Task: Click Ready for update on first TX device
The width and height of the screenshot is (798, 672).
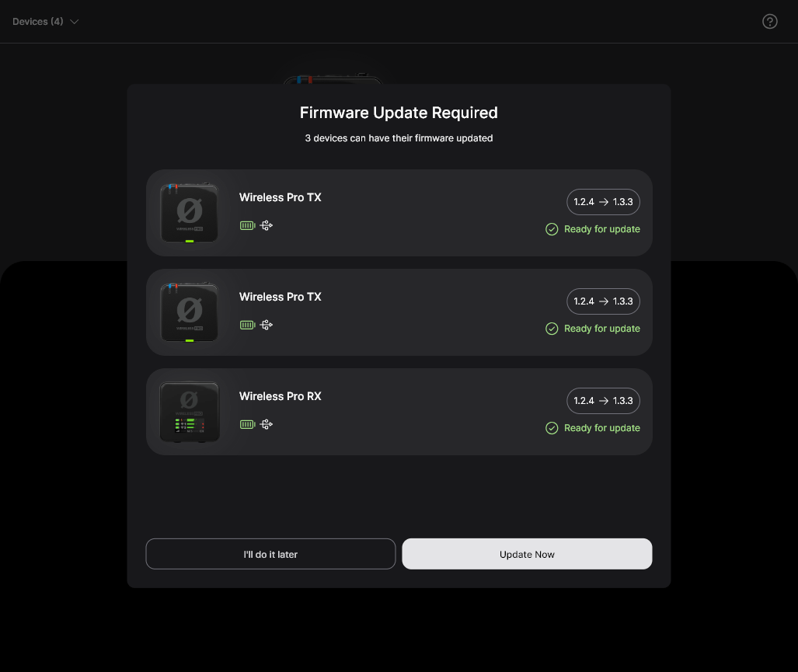Action: [x=602, y=229]
